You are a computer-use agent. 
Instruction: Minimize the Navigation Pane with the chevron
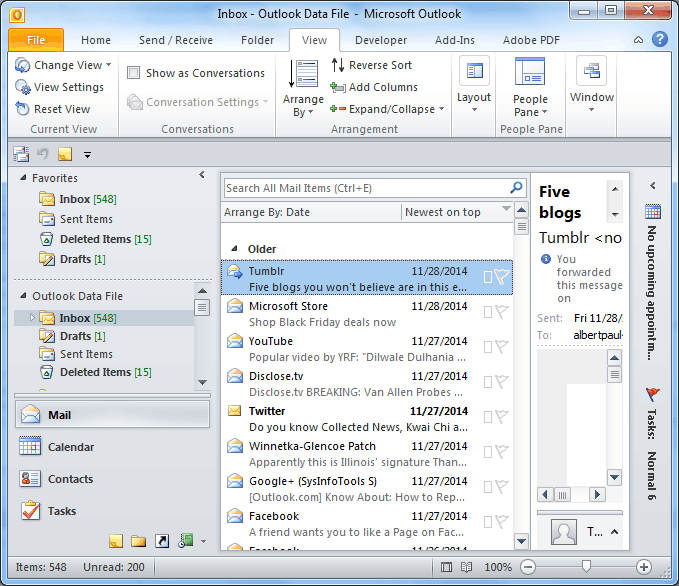click(202, 175)
